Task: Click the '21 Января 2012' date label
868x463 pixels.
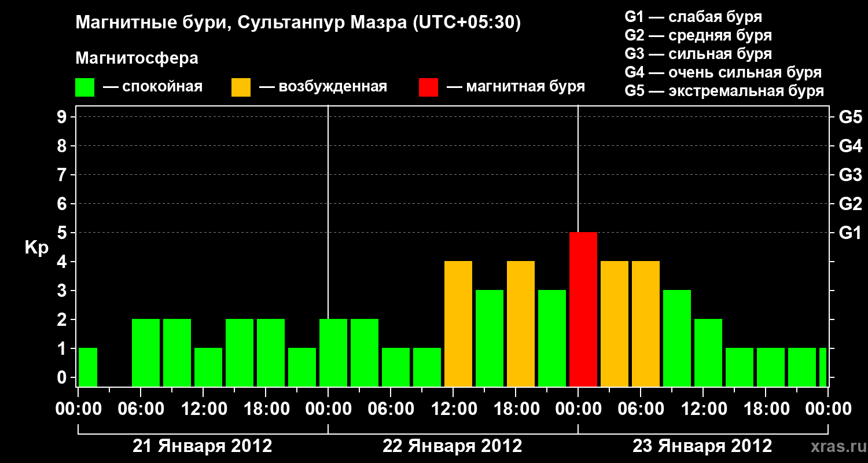Action: tap(203, 446)
